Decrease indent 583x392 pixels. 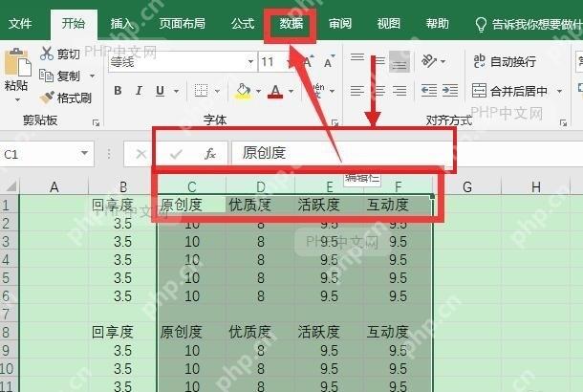tap(429, 91)
